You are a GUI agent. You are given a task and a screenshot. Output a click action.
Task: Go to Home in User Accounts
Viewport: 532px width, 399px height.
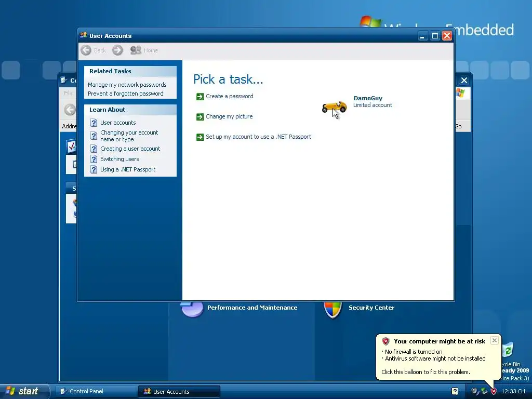(x=144, y=50)
